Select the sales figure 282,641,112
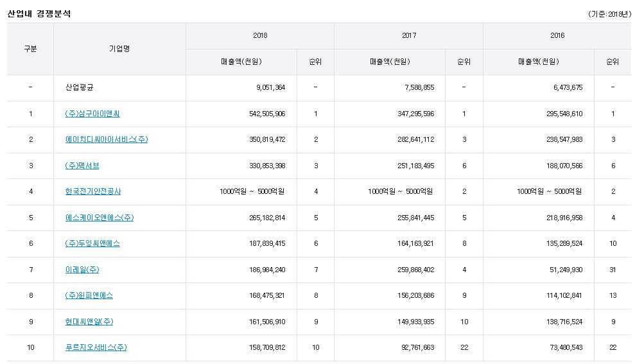 click(x=416, y=139)
